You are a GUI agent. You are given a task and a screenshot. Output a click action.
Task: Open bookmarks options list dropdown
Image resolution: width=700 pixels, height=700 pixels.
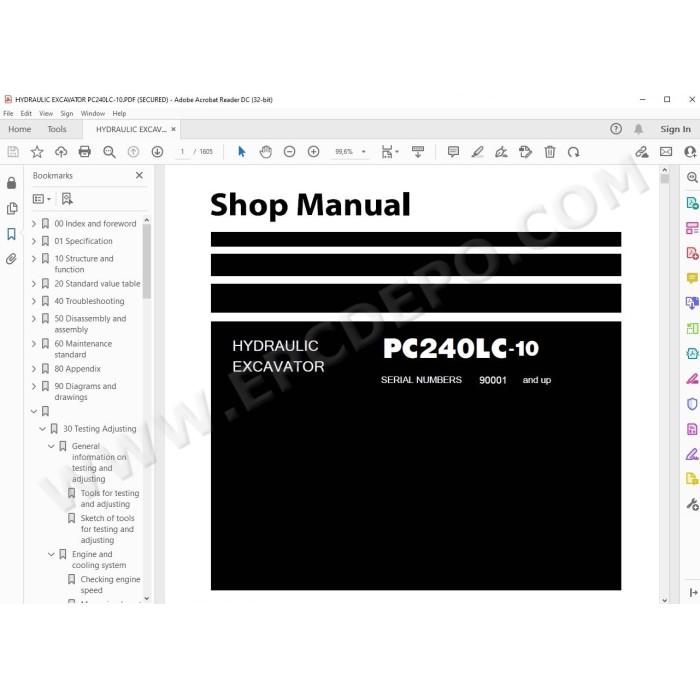42,199
